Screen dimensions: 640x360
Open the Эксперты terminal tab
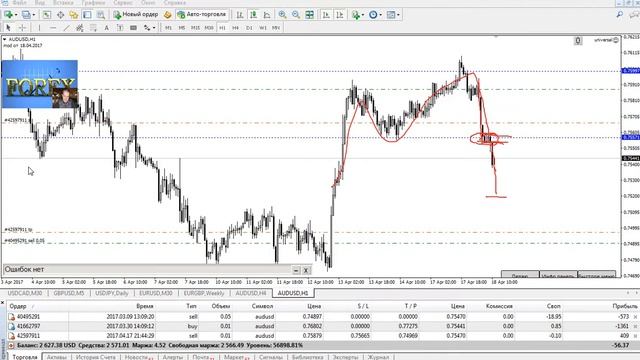[345, 357]
